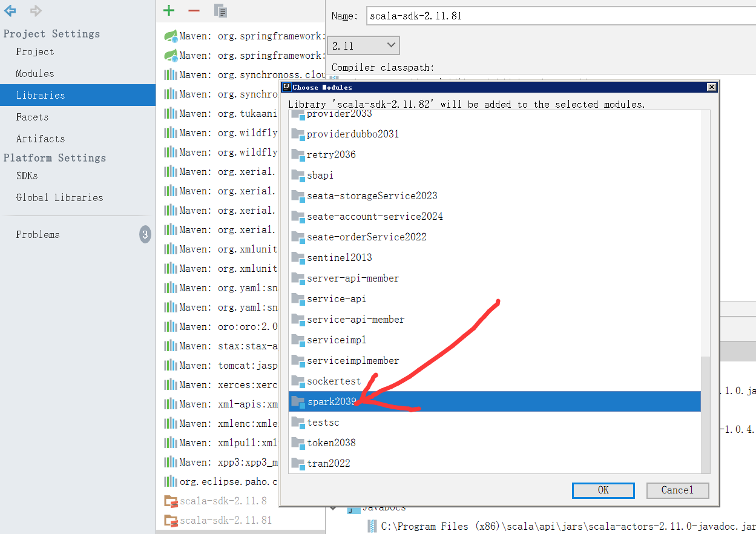Select Maven: xpp3:xpp3_m library
This screenshot has height=534, width=756.
point(221,463)
